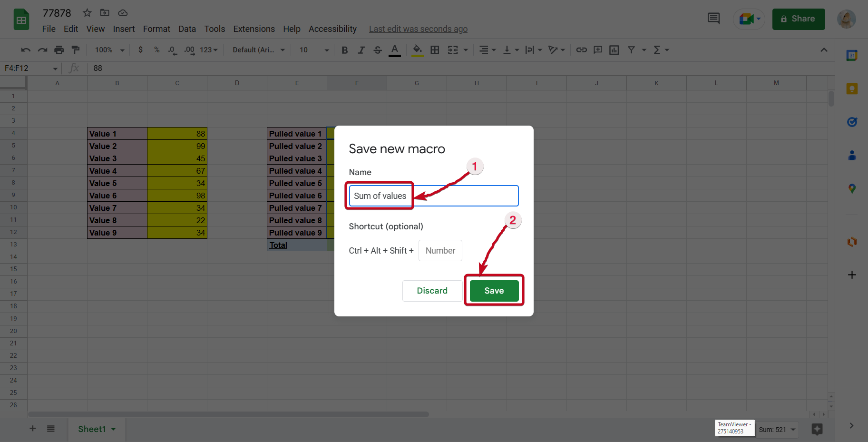Decrease decimal places from the toolbar
The image size is (868, 442).
(172, 49)
